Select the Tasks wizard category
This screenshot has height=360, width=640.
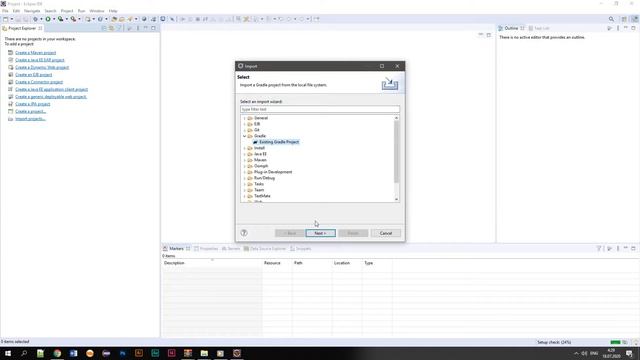click(x=259, y=184)
